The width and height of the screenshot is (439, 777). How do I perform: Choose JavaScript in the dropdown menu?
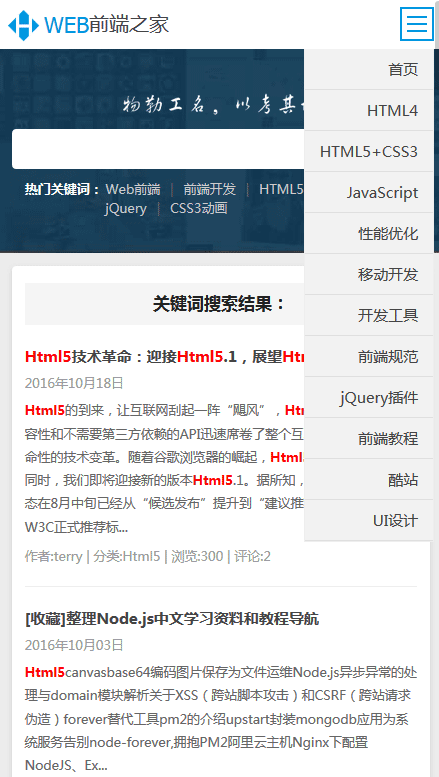click(369, 193)
